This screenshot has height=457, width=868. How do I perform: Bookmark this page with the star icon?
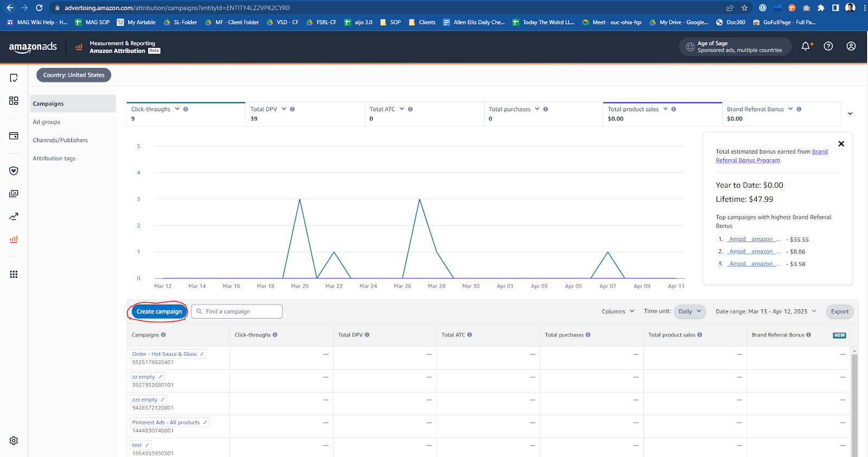(744, 8)
